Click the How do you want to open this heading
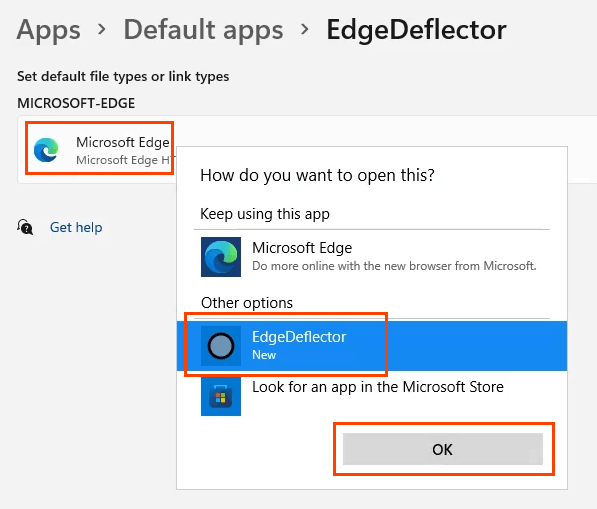Screen dimensions: 597x509 317,176
